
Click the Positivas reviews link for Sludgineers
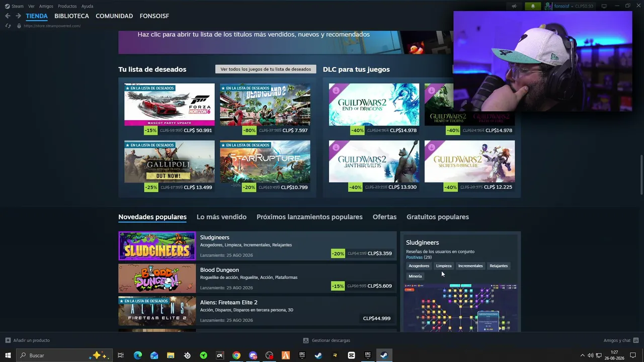tap(415, 257)
